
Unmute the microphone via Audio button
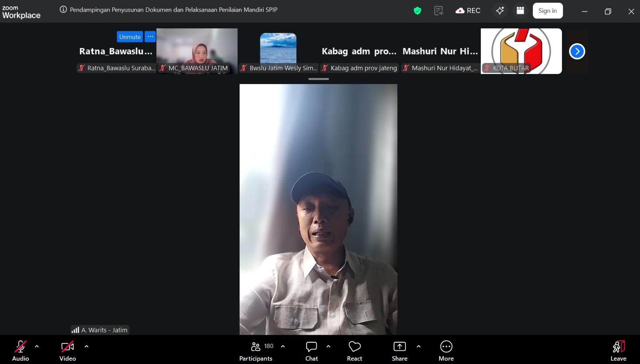coord(20,350)
